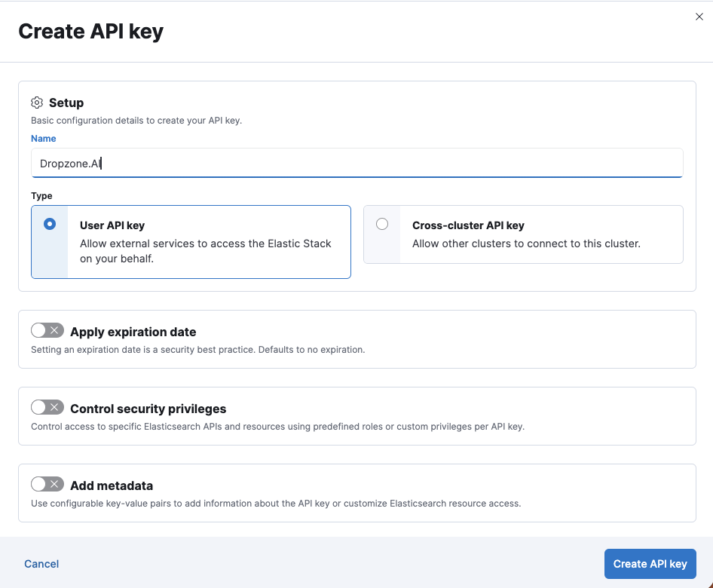Click the Apply expiration date heading text
Viewport: 713px width, 588px height.
point(133,332)
